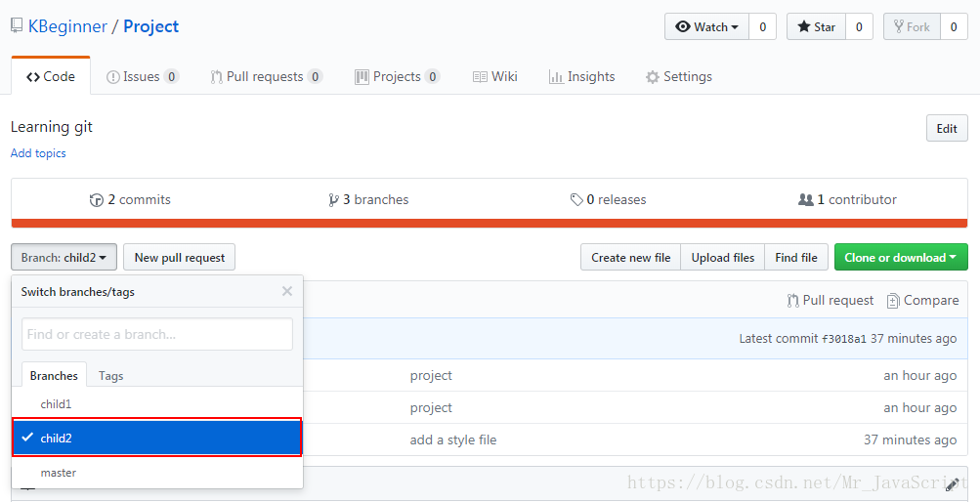
Task: View the 0 releases page
Action: (608, 200)
